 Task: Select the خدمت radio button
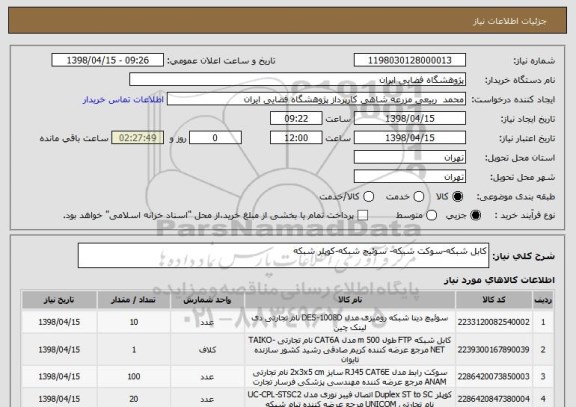(419, 197)
